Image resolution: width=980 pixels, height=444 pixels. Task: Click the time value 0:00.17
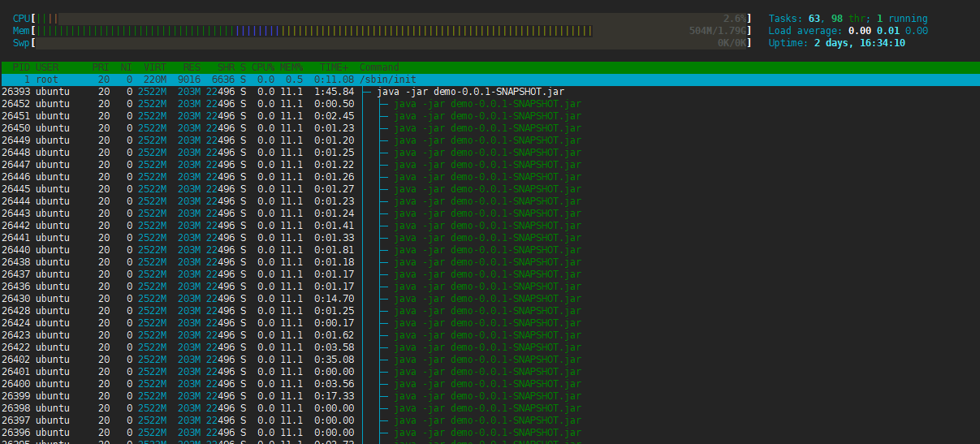335,323
